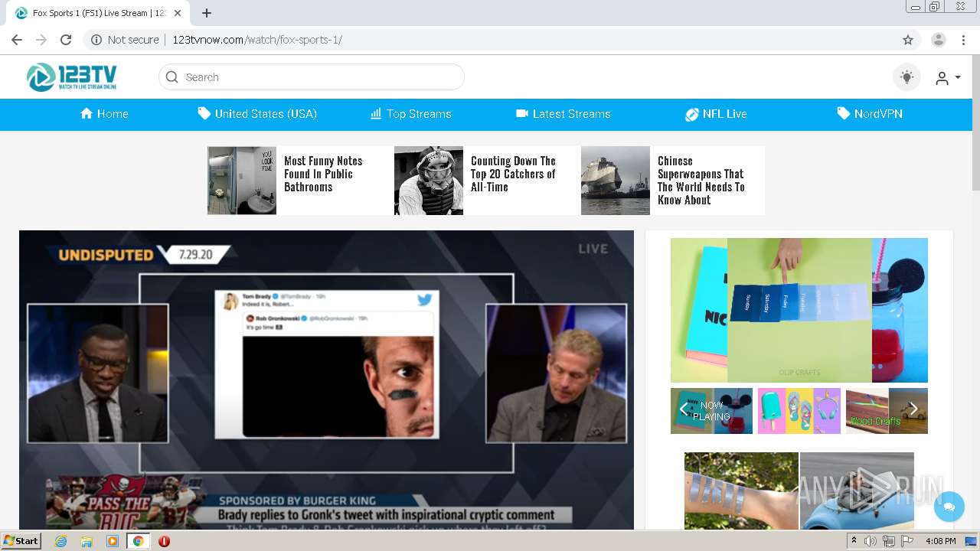Click the Undisputed live video player
Screen dimensions: 980x551
[326, 380]
